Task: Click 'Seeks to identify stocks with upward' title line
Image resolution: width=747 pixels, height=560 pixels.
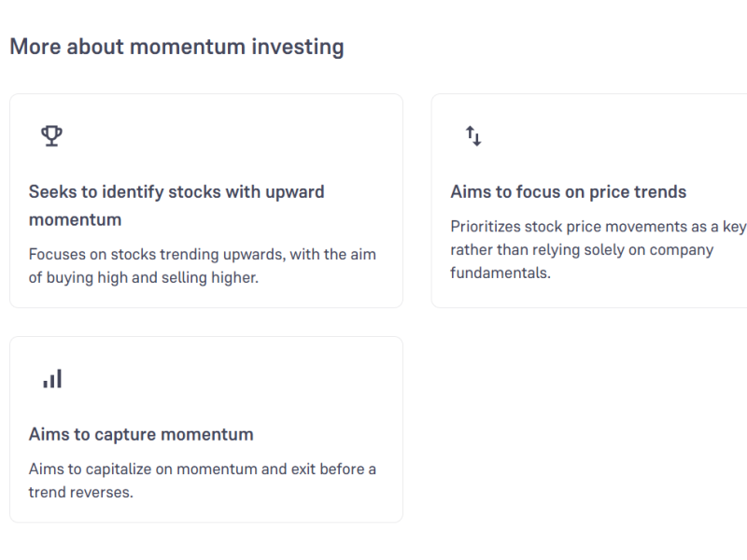Action: [x=176, y=192]
